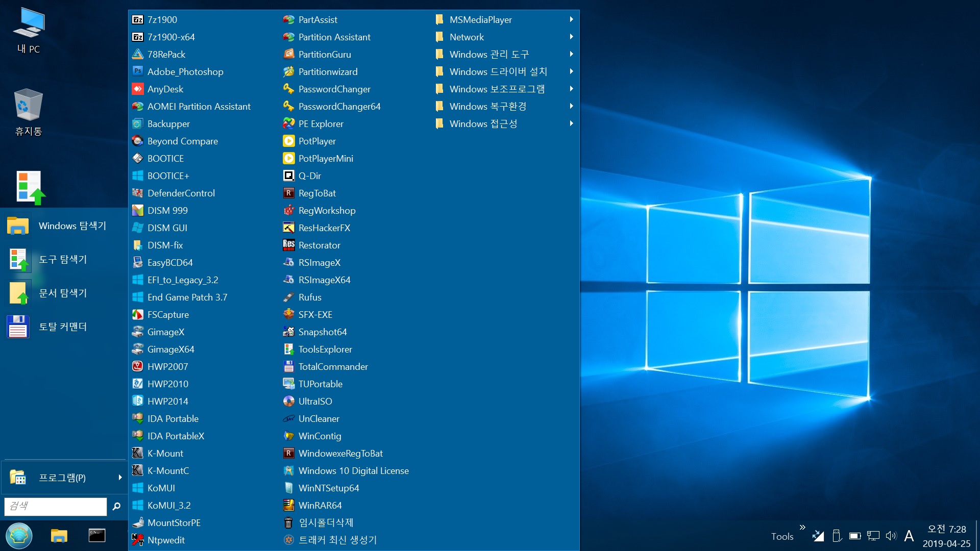This screenshot has width=980, height=551.
Task: Expand the 프로그램(P) menu arrow
Action: coord(120,478)
